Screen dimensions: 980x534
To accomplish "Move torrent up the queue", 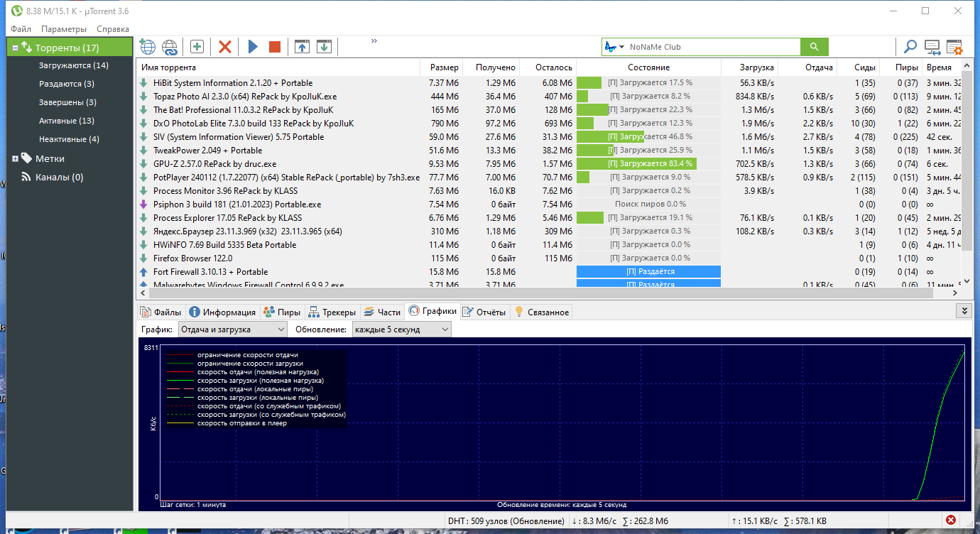I will coord(302,47).
